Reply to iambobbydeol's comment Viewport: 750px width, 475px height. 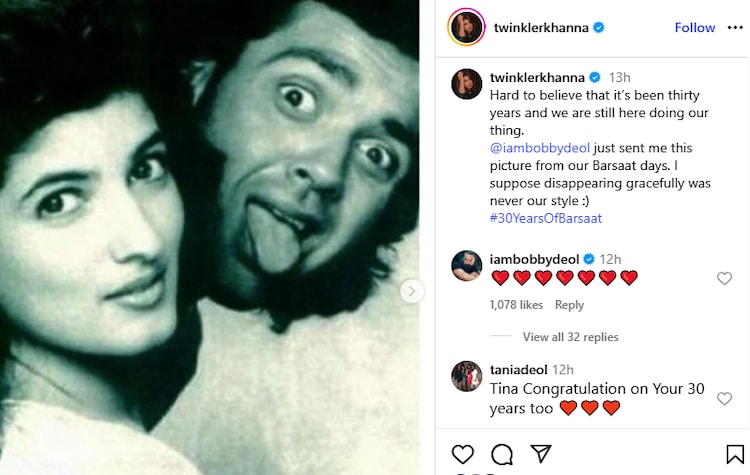pyautogui.click(x=569, y=305)
